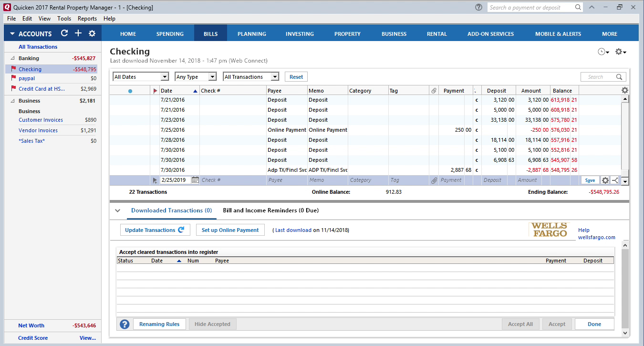Open help question mark in downloaded transactions
The height and width of the screenshot is (346, 644).
125,325
